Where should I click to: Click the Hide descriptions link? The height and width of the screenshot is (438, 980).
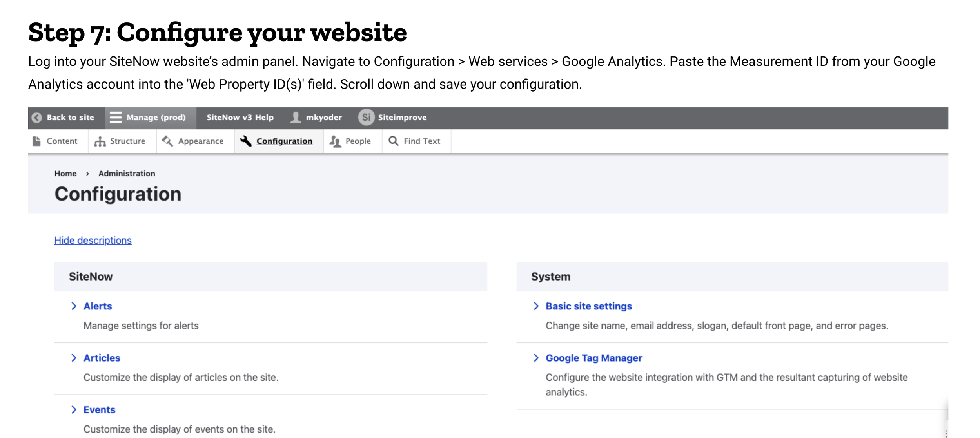tap(93, 240)
